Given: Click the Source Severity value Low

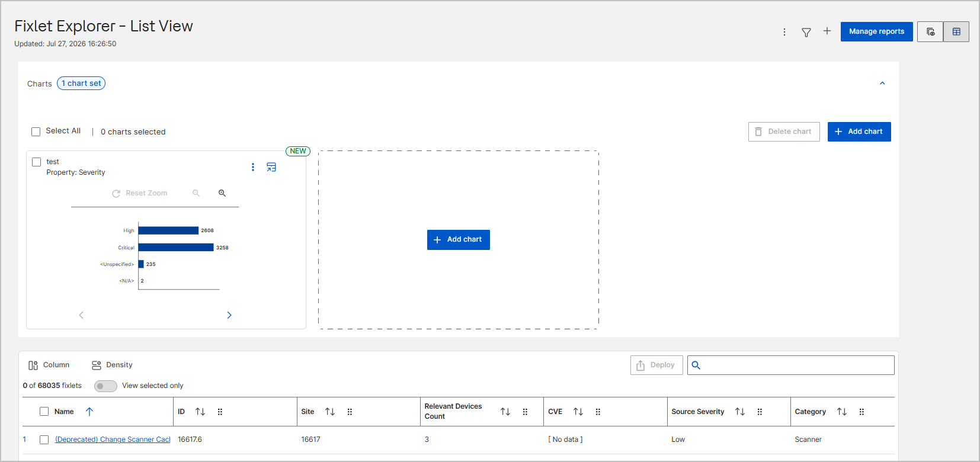Looking at the screenshot, I should click(x=678, y=439).
